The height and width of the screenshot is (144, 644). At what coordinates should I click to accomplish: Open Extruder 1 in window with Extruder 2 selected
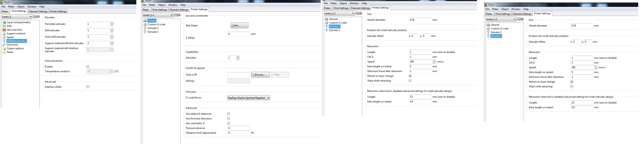coord(496,32)
